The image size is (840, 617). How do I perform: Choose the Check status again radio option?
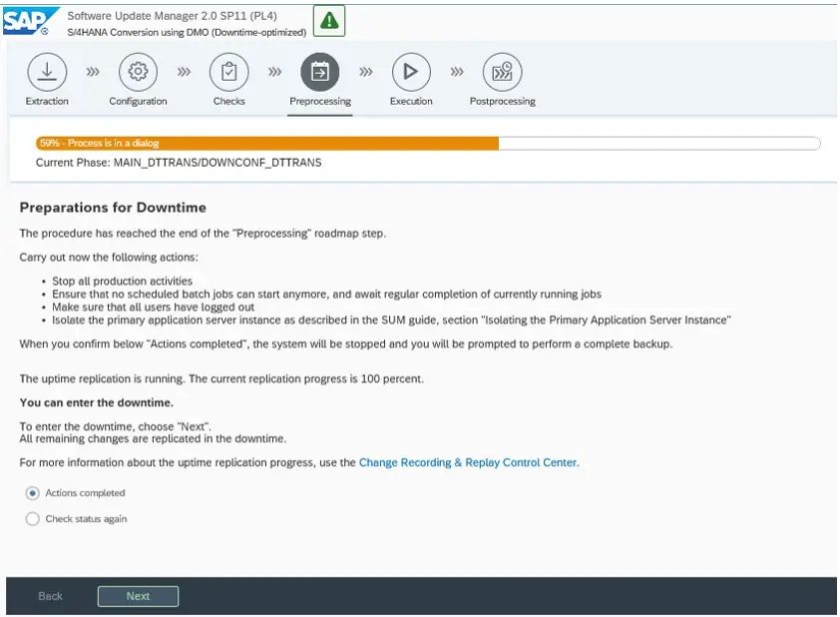(33, 519)
